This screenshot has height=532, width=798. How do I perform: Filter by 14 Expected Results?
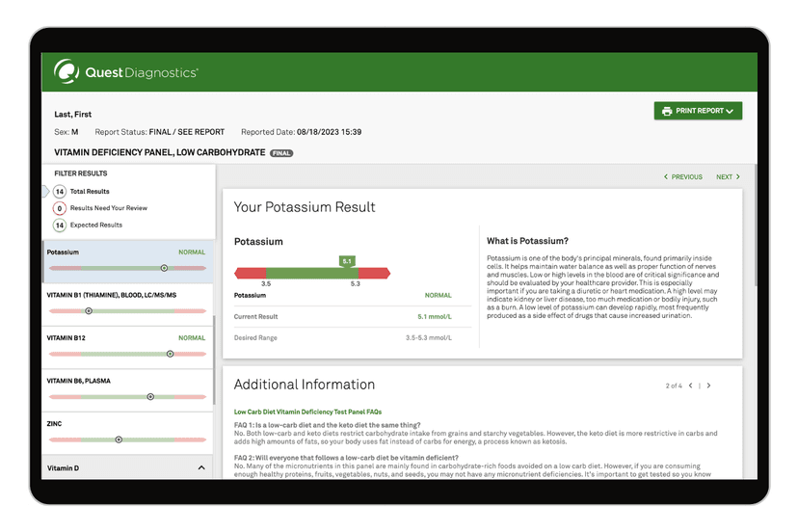tap(88, 225)
